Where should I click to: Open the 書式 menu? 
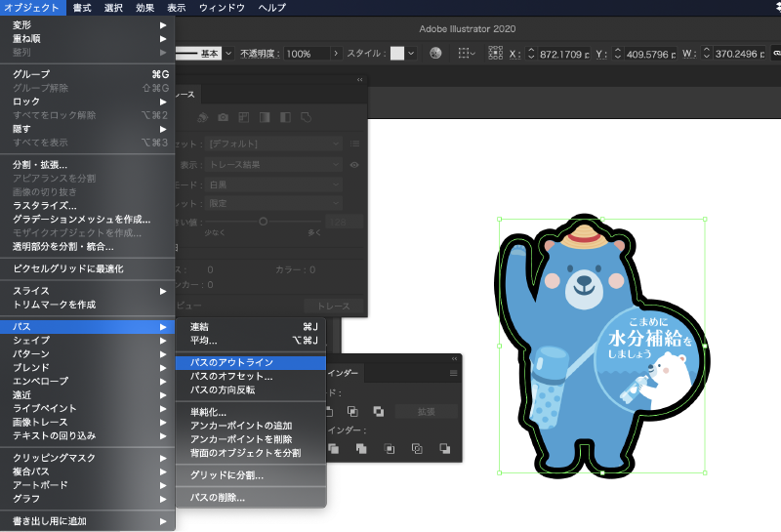82,8
